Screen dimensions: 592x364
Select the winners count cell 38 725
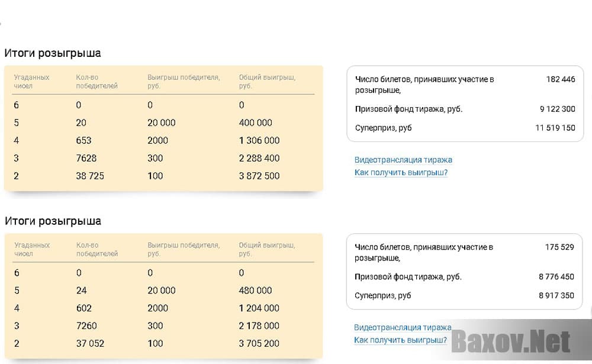[x=90, y=176]
